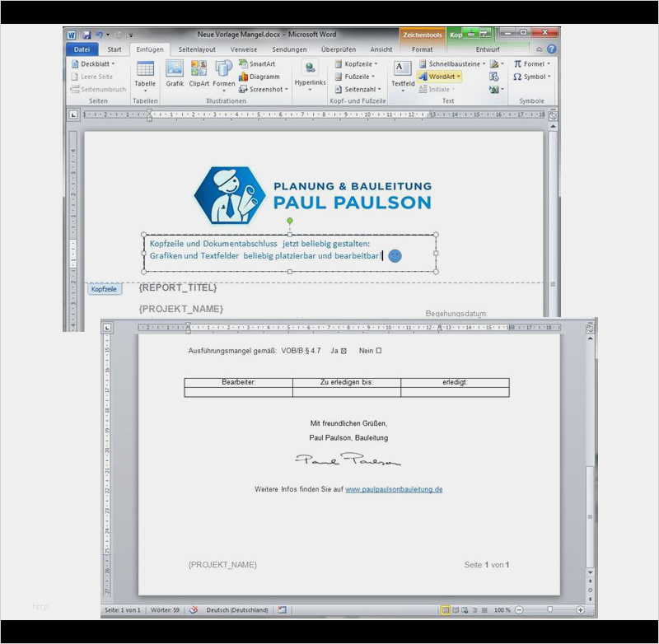The image size is (659, 644).
Task: Click the WordArt button
Action: point(440,77)
